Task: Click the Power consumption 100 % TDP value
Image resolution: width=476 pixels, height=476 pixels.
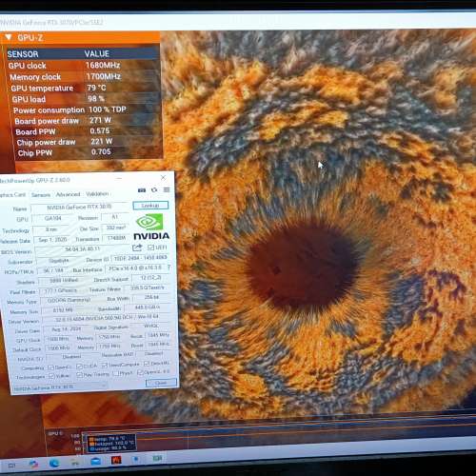Action: (x=108, y=109)
